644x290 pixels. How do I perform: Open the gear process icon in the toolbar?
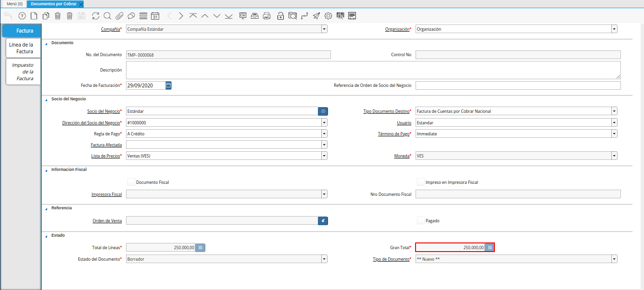(328, 16)
